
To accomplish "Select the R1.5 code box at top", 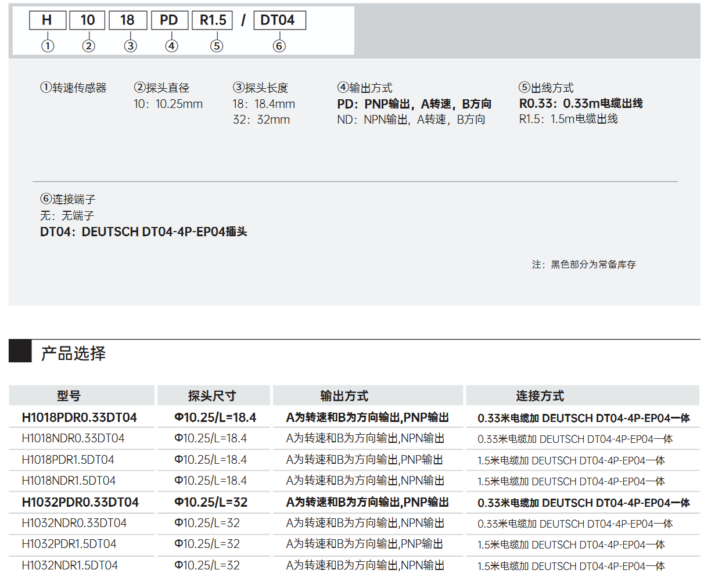I will pyautogui.click(x=213, y=20).
